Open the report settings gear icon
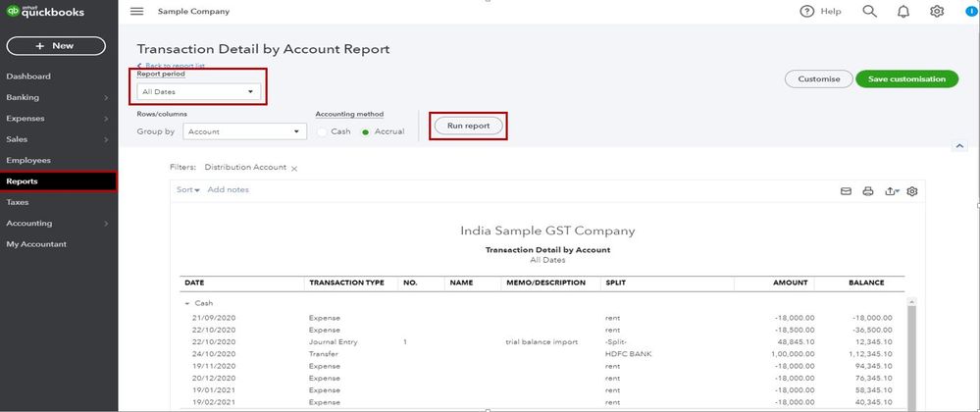This screenshot has height=412, width=980. 912,191
